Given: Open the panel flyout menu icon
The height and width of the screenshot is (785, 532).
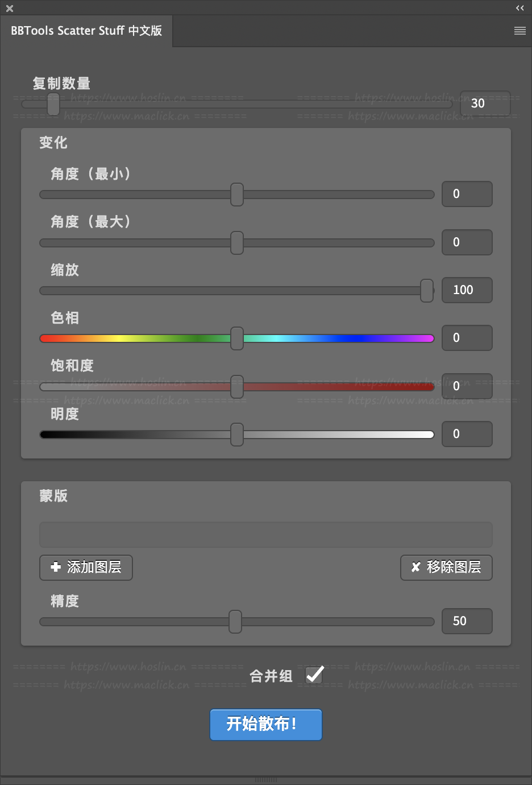Looking at the screenshot, I should tap(519, 31).
